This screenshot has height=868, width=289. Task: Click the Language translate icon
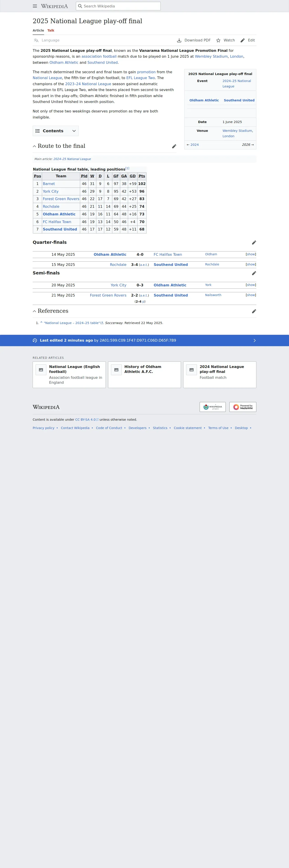click(x=36, y=40)
